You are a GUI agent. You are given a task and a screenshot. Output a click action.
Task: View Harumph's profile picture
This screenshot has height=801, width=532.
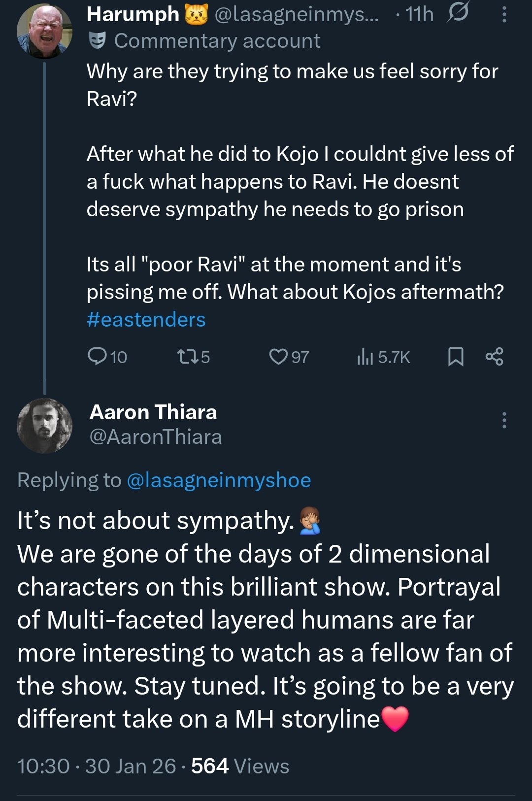pyautogui.click(x=44, y=31)
